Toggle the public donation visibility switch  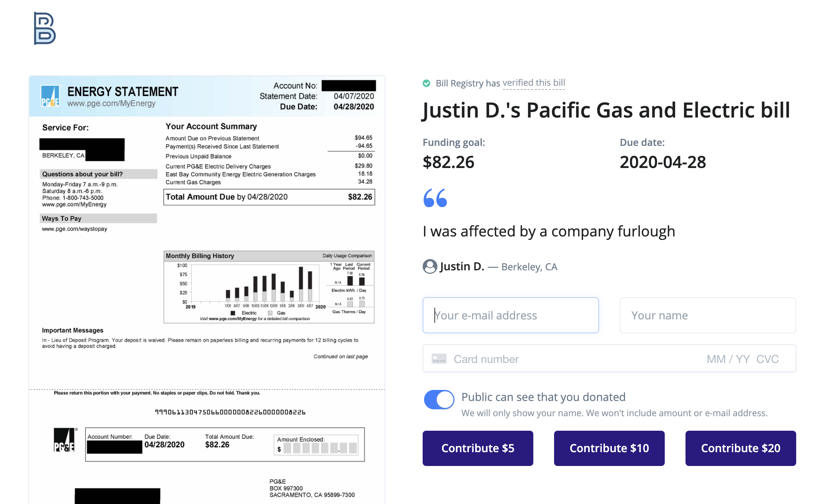439,400
